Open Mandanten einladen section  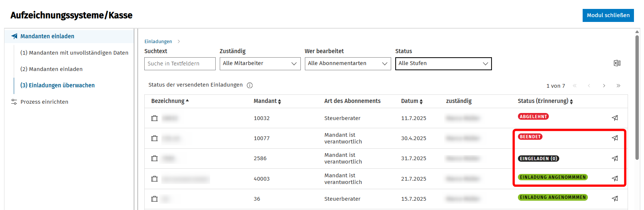pyautogui.click(x=69, y=36)
